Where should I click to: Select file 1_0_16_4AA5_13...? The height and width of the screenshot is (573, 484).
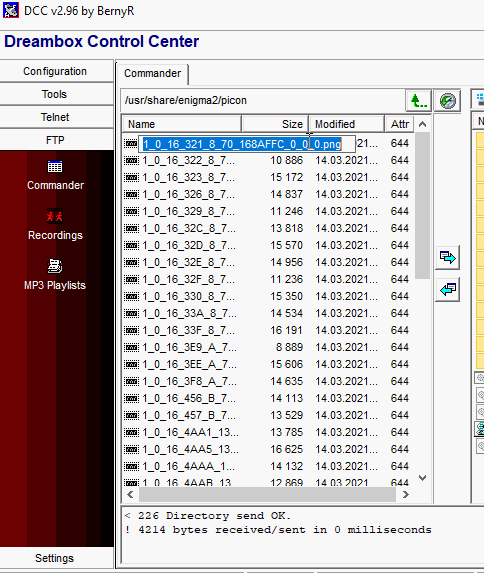(190, 449)
